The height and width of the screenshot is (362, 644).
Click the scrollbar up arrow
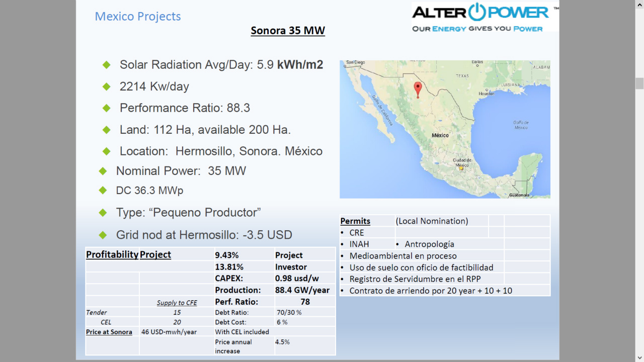(639, 4)
